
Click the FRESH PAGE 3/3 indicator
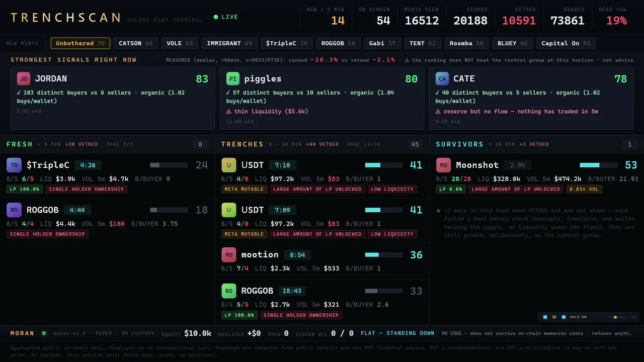[119, 144]
